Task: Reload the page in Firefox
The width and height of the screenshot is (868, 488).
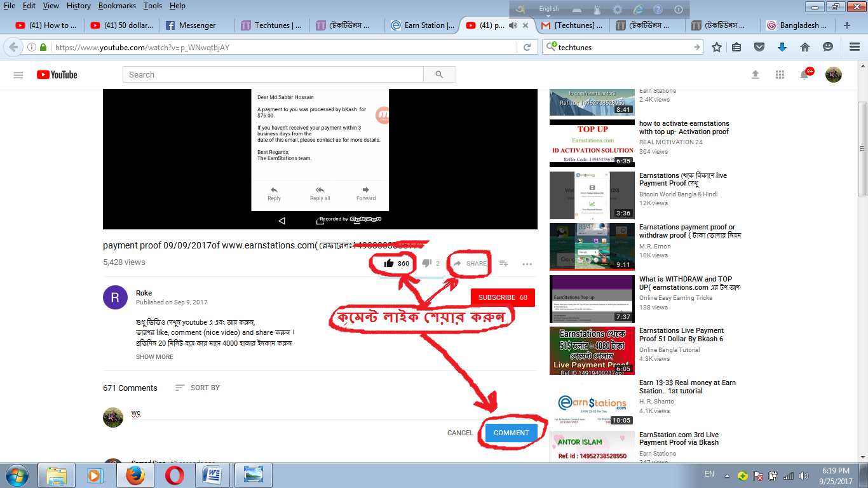Action: tap(527, 47)
